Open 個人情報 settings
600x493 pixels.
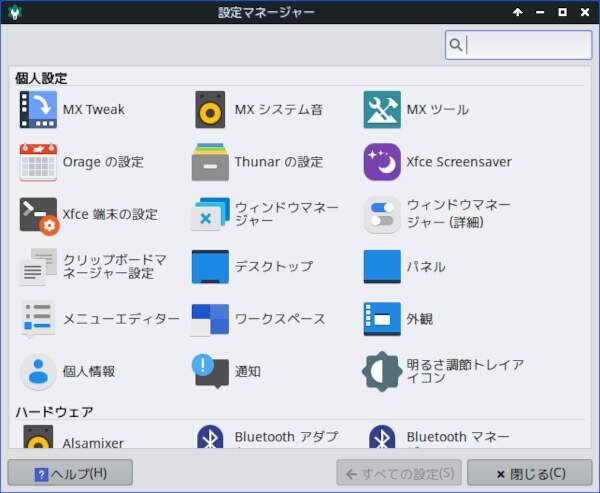38,371
